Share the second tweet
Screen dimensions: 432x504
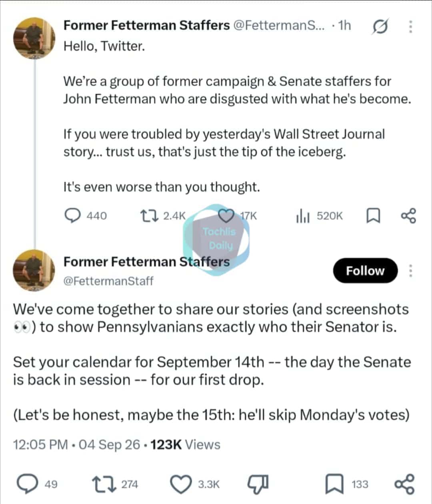pyautogui.click(x=405, y=484)
